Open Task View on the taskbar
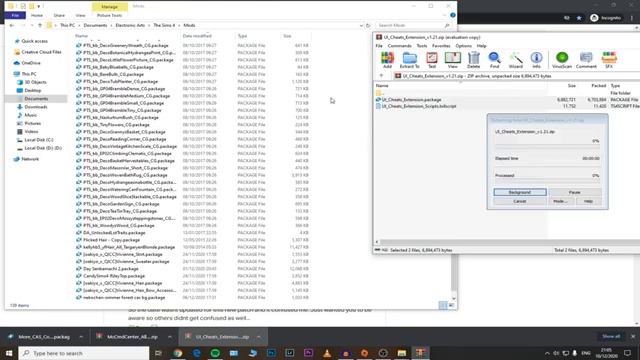640x360 pixels. pos(158,353)
